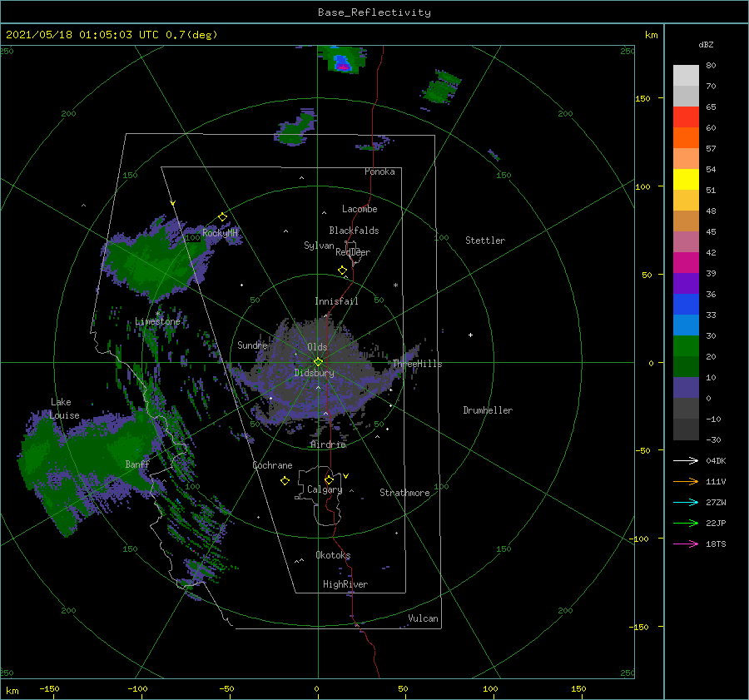Click the yellow diamond marker above Calgary label
This screenshot has height=700, width=749.
coord(329,479)
